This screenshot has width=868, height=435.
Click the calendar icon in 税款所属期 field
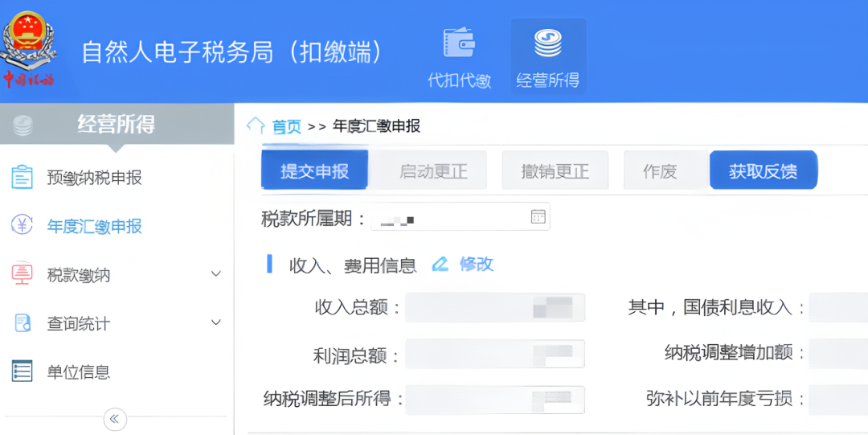point(538,217)
